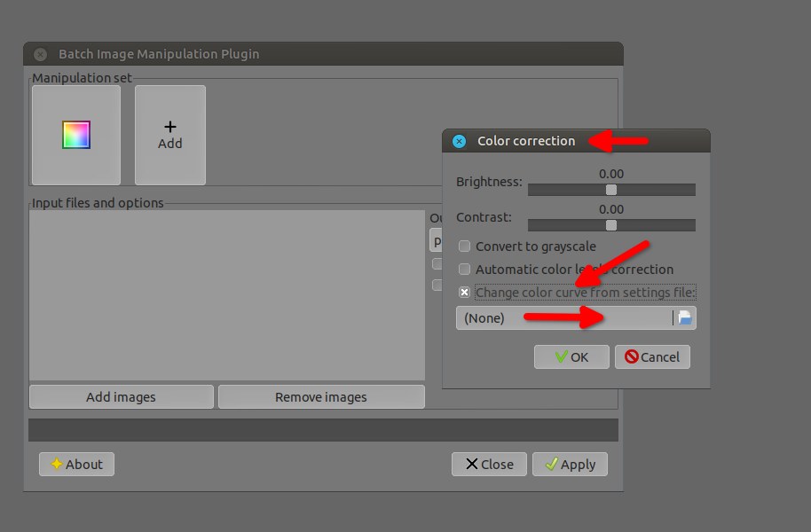Click the Contrast 0.00 value
This screenshot has height=532, width=811.
tap(611, 209)
